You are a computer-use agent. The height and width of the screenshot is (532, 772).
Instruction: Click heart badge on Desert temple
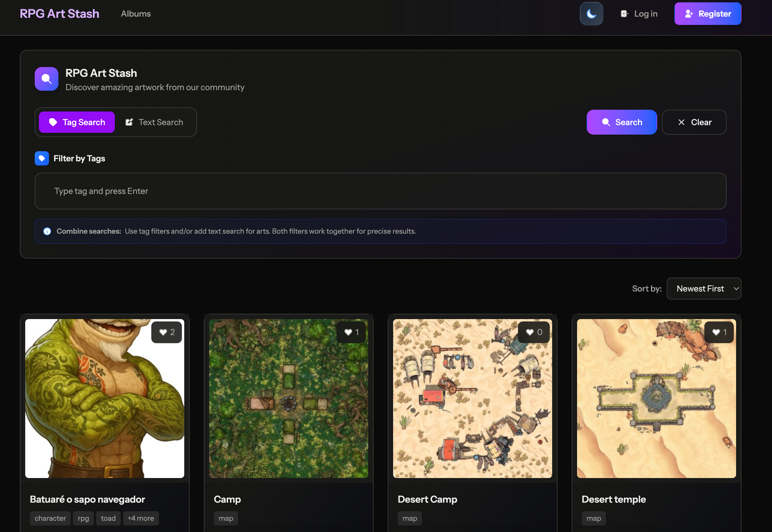tap(719, 332)
